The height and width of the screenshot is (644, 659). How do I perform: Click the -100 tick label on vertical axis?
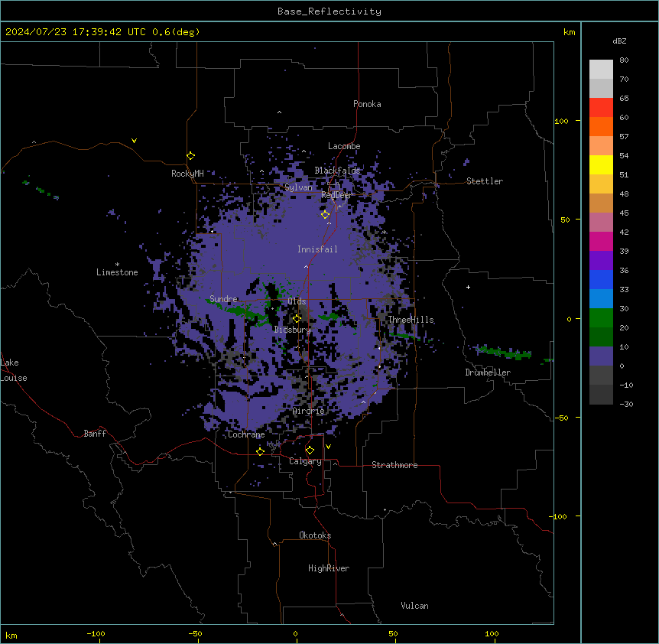click(x=559, y=516)
